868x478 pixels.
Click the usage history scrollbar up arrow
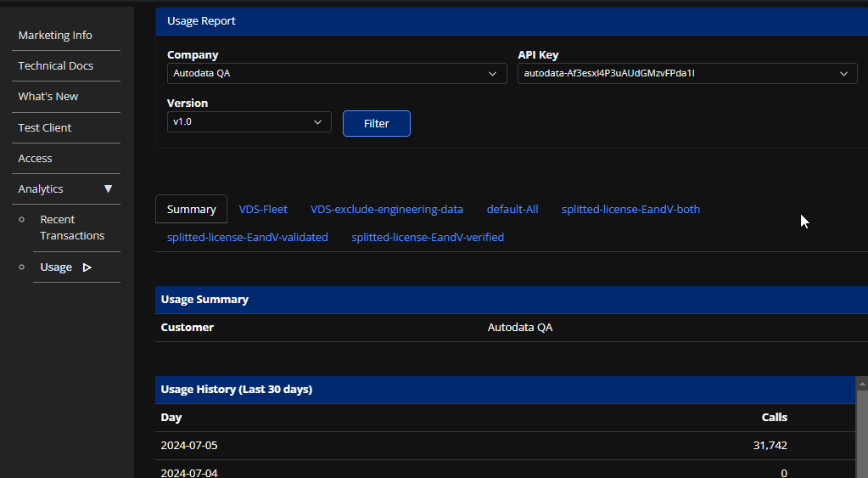point(862,383)
